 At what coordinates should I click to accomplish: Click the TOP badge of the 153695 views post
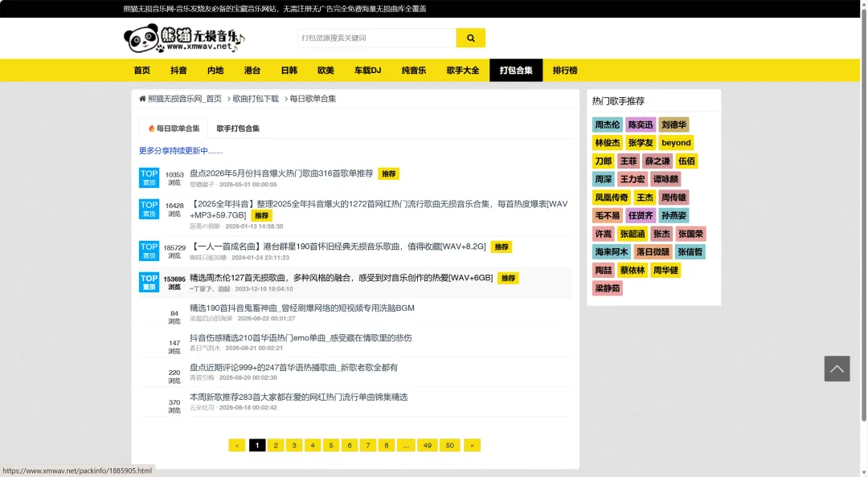[149, 282]
